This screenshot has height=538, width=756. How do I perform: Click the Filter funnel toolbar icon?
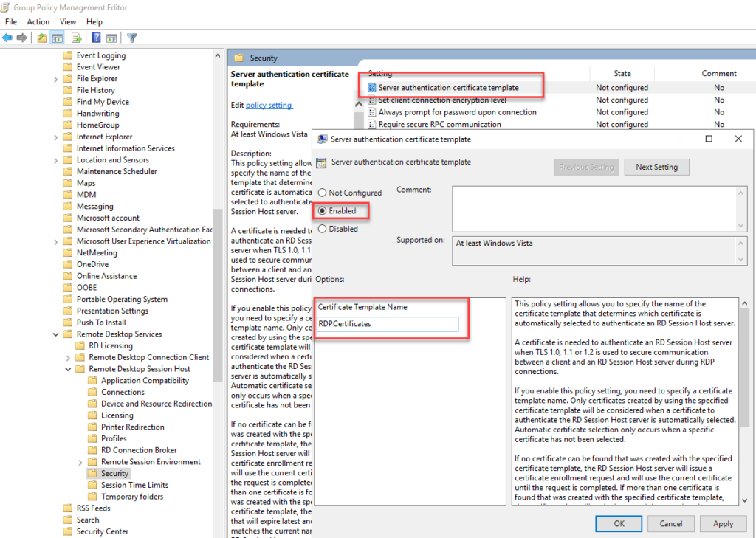[131, 38]
